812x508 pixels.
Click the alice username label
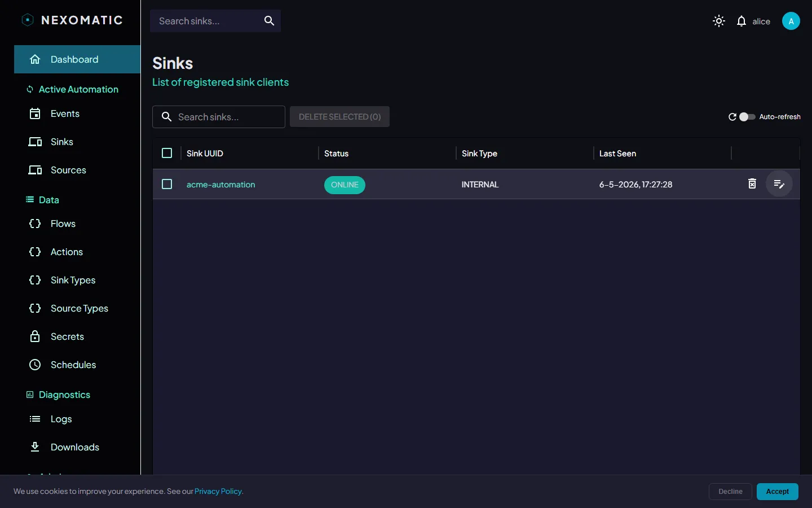pyautogui.click(x=761, y=21)
